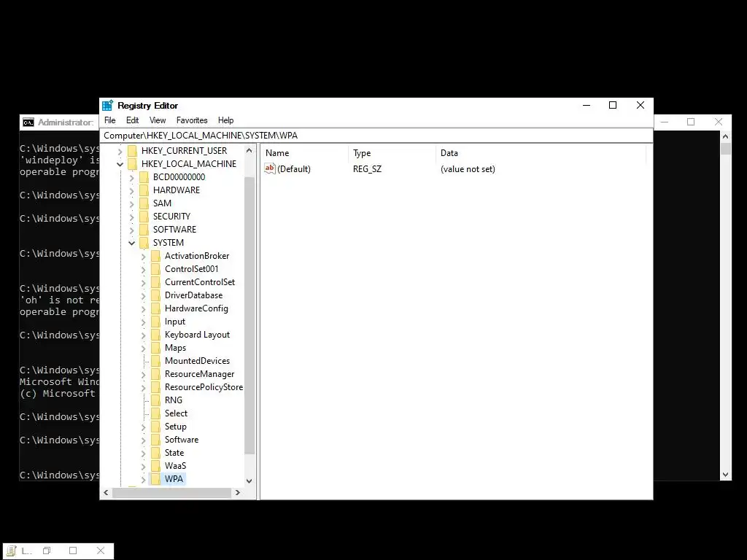Click the tree pane horizontal right scroll arrow
This screenshot has height=560, width=747.
click(238, 493)
